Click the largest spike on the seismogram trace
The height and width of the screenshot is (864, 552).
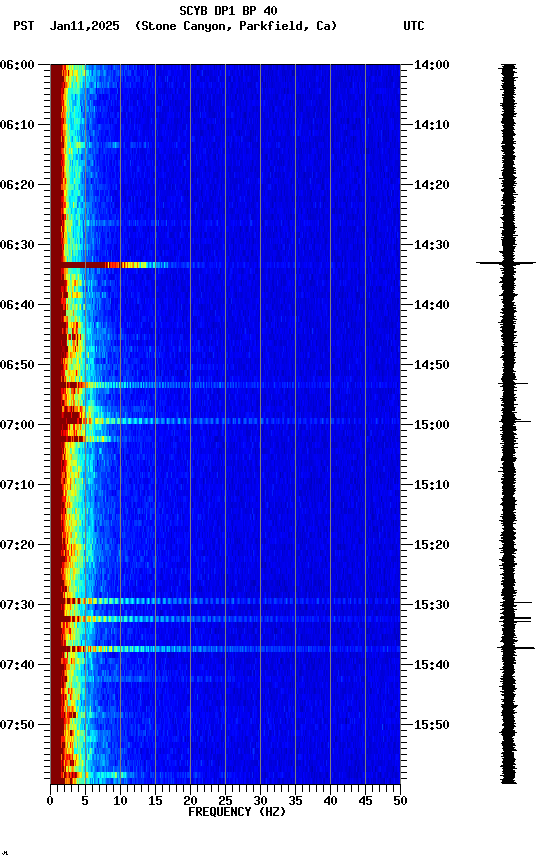506,263
